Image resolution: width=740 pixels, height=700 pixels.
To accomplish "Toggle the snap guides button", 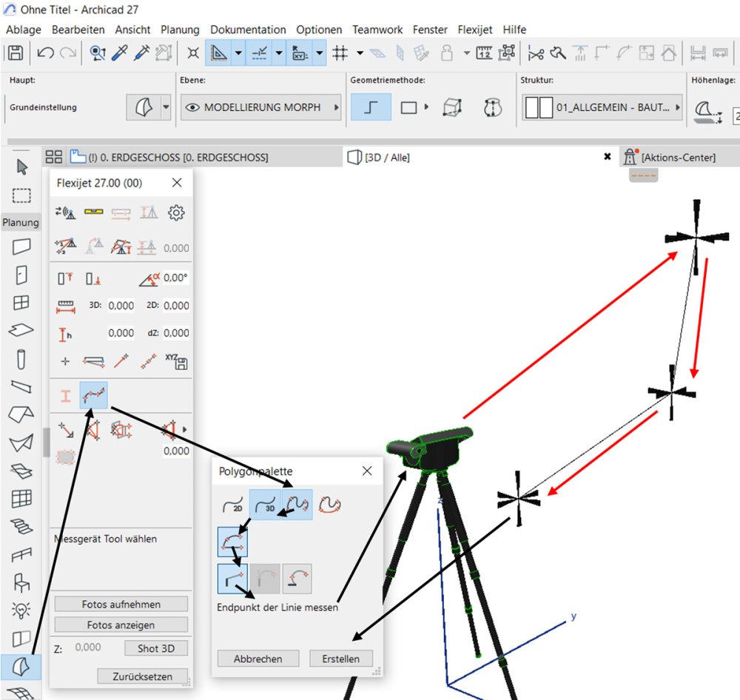I will click(x=259, y=53).
